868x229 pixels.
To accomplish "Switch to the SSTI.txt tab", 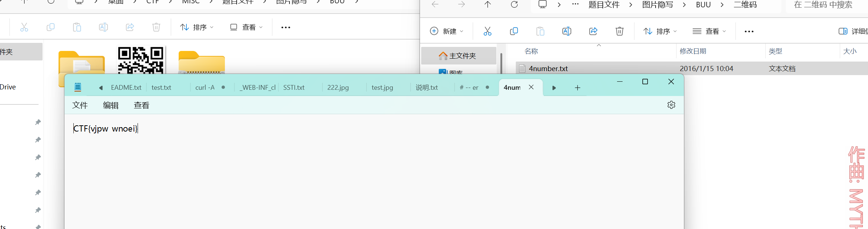I will click(x=294, y=88).
